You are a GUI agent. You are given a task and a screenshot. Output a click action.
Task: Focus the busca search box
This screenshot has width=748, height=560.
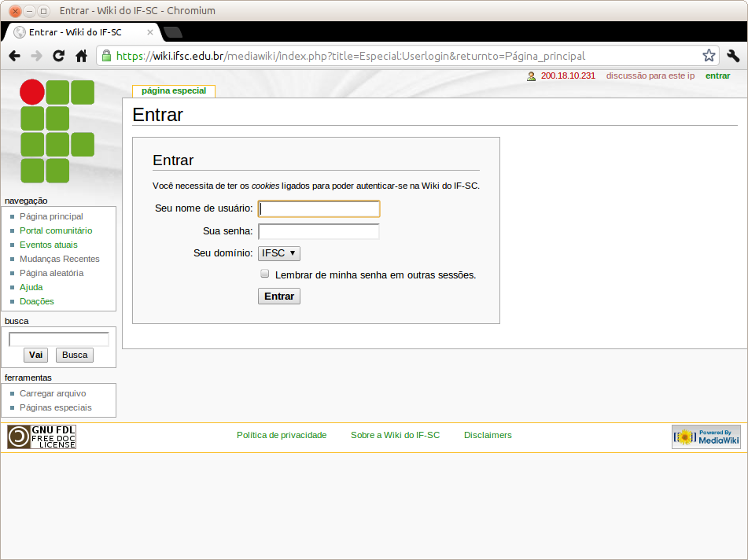pyautogui.click(x=57, y=339)
